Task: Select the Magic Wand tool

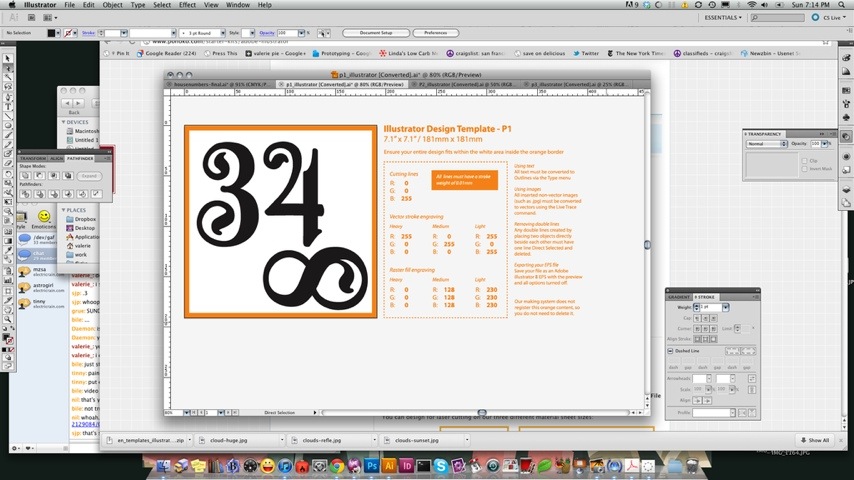Action: 8,77
